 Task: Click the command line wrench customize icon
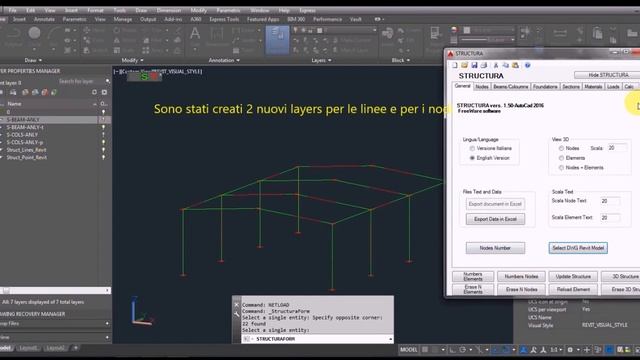[237, 313]
